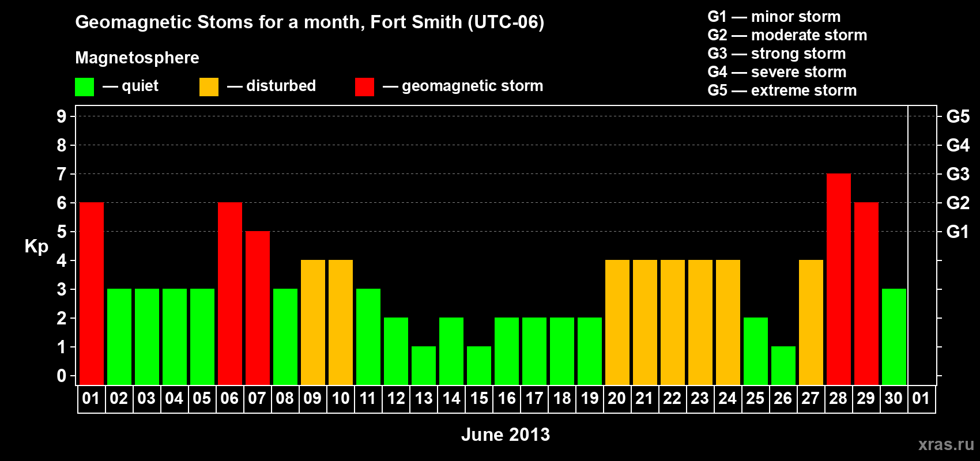Select the tallest red bar for June 28
980x461 pixels.
tap(839, 279)
